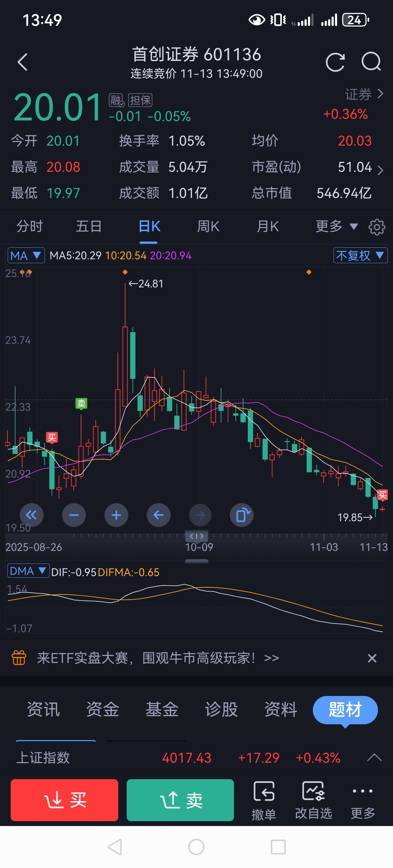Tap the green 卖 sell marker on chart
Screen dimensions: 393x868
81,404
